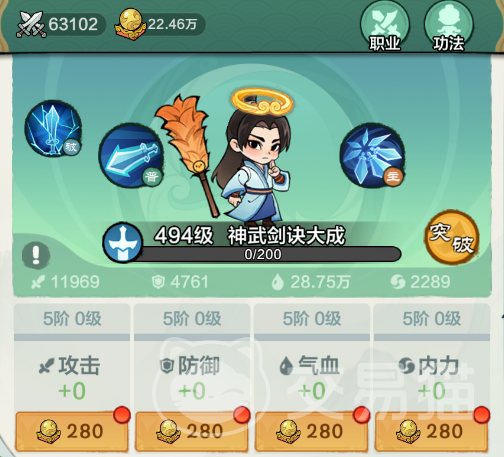Tap the gold coin currency icon
The width and height of the screenshot is (504, 457).
coord(130,24)
